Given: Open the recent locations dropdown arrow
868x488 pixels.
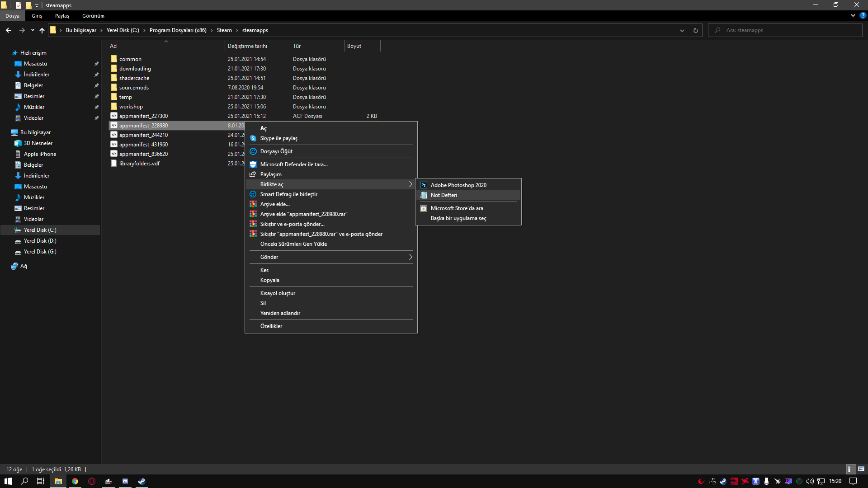Looking at the screenshot, I should pyautogui.click(x=33, y=30).
